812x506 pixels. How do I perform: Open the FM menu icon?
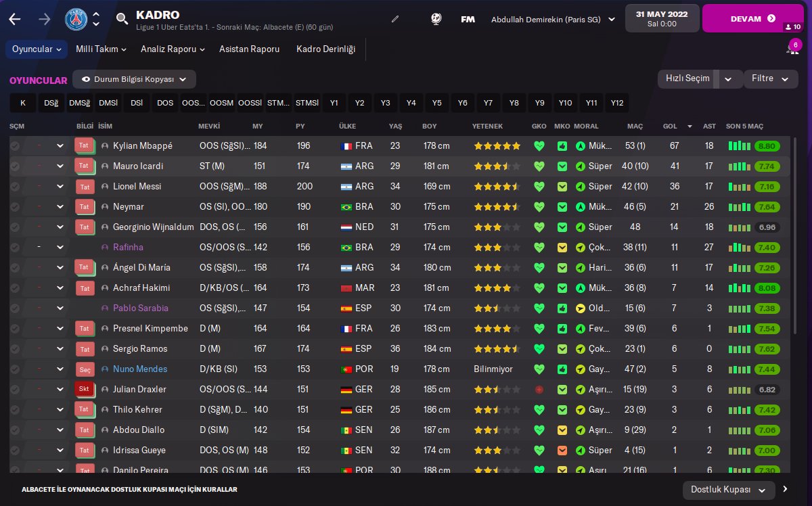pyautogui.click(x=468, y=19)
